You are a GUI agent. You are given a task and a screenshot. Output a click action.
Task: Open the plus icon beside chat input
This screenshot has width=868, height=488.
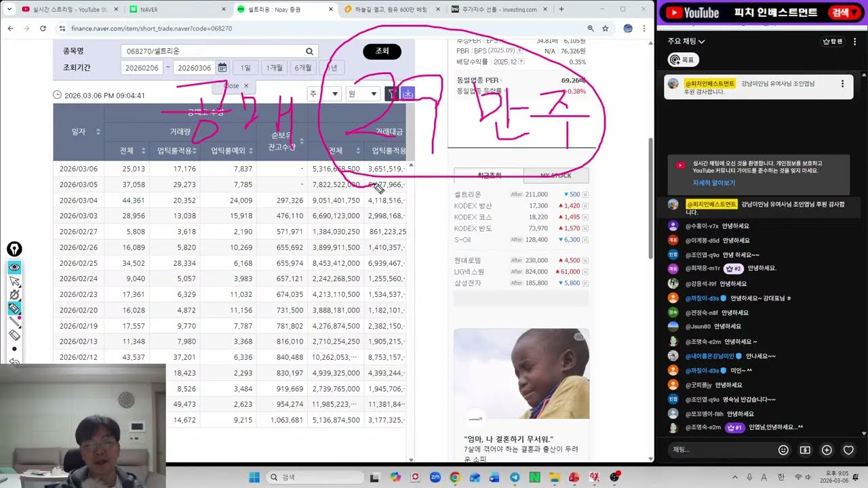(827, 450)
